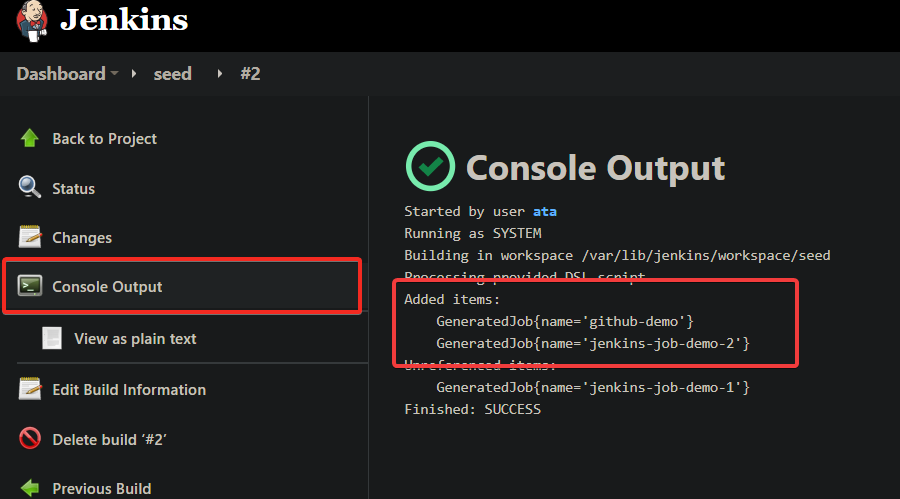Image resolution: width=900 pixels, height=499 pixels.
Task: Click the red prohibited delete icon
Action: click(x=30, y=439)
